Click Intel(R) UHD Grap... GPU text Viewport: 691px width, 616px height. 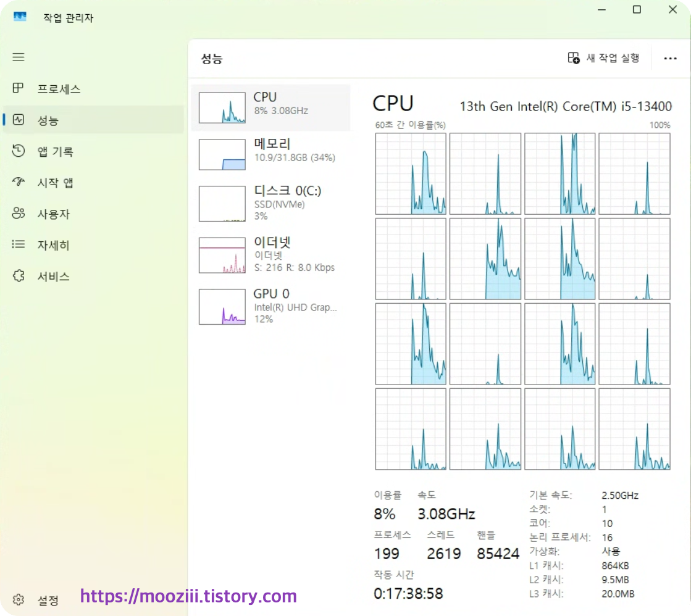click(295, 307)
